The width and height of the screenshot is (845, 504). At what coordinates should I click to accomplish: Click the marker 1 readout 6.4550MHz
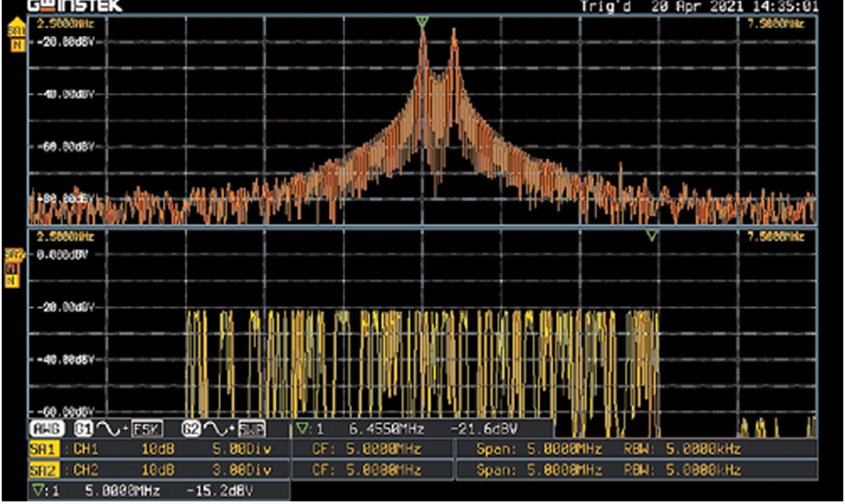click(420, 430)
